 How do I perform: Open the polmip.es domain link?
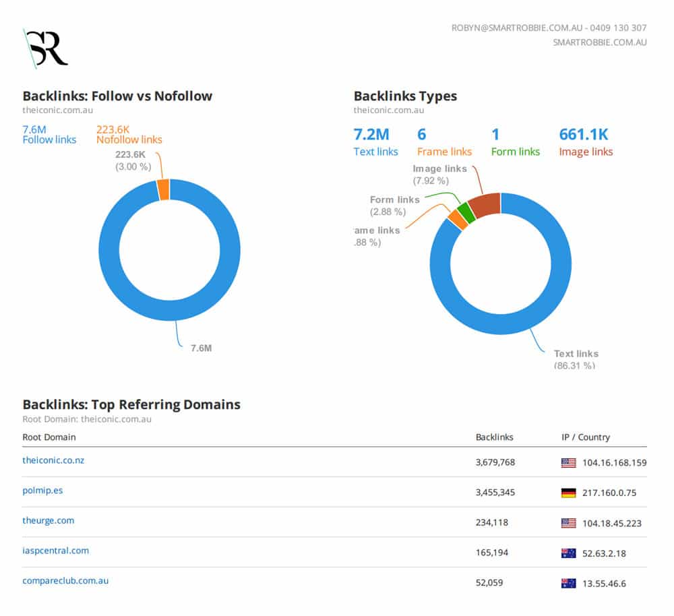(42, 491)
